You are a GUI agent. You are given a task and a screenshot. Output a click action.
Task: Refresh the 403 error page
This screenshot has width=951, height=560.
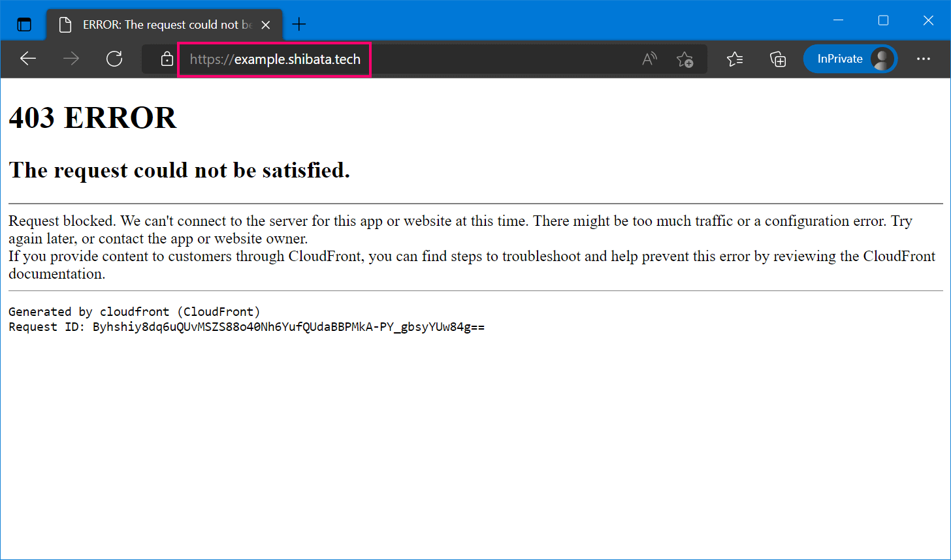(x=114, y=59)
